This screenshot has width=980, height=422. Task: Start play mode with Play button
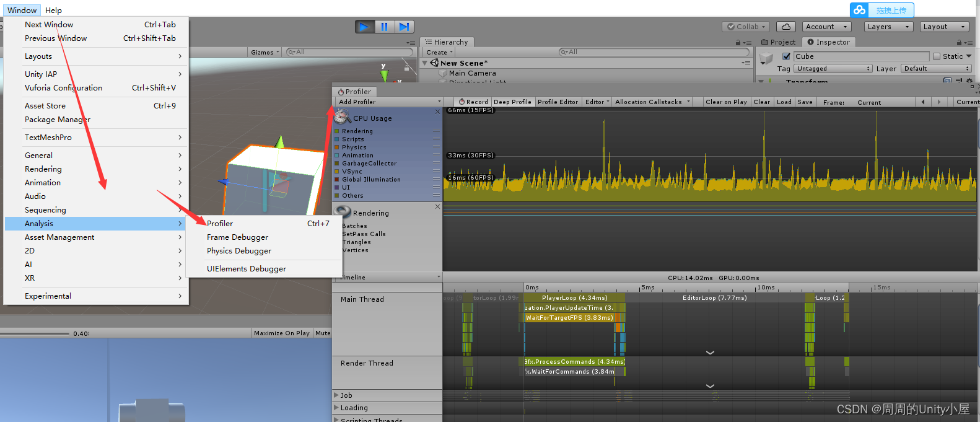(x=364, y=27)
